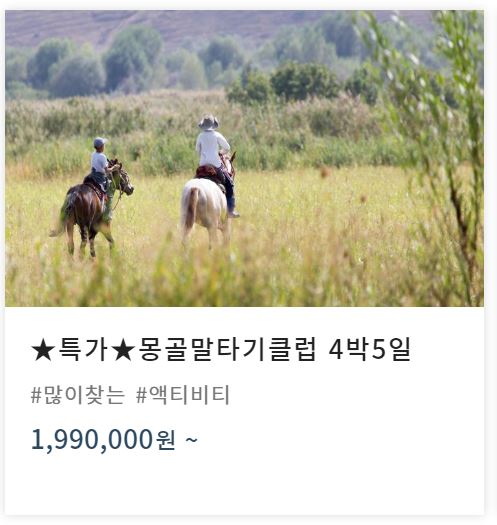Click the 1,990,000원 price text
This screenshot has width=497, height=525.
pos(103,439)
